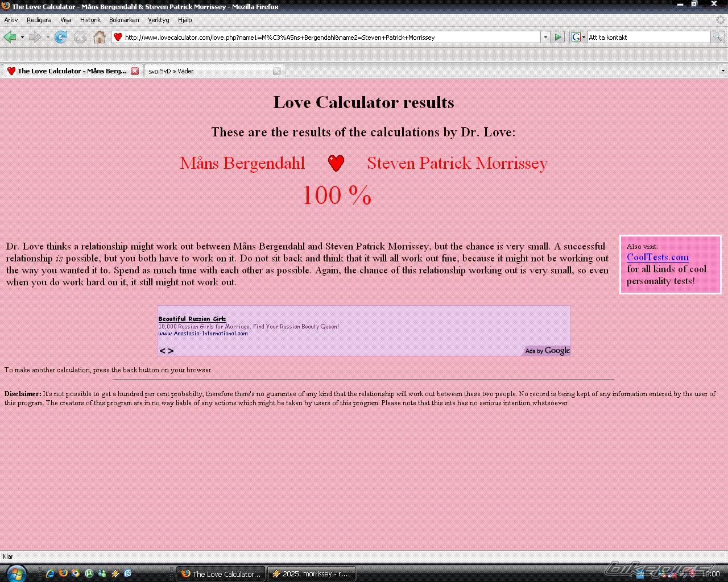This screenshot has width=728, height=582.
Task: Click the next ad arrow
Action: tap(171, 351)
